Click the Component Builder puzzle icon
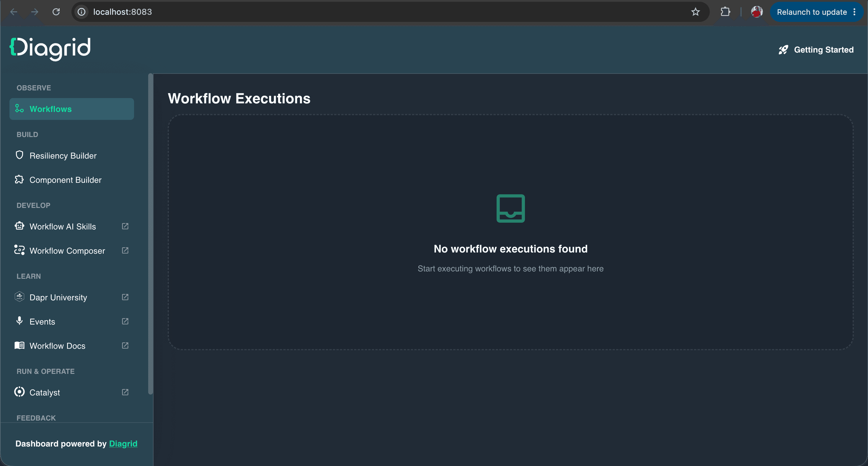The image size is (868, 466). pos(19,179)
